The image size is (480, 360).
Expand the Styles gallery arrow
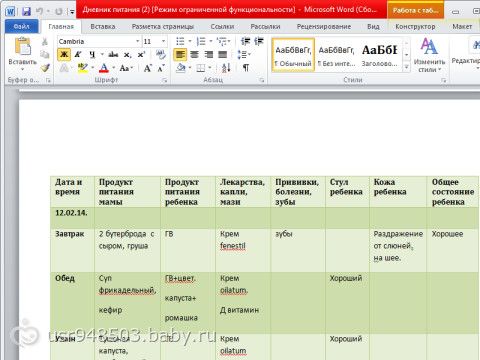coord(407,68)
